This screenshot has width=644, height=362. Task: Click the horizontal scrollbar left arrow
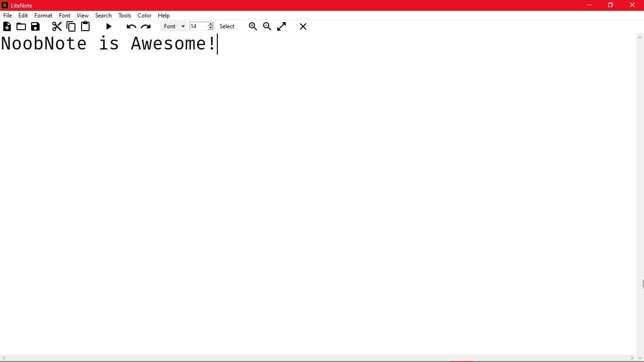click(x=4, y=358)
